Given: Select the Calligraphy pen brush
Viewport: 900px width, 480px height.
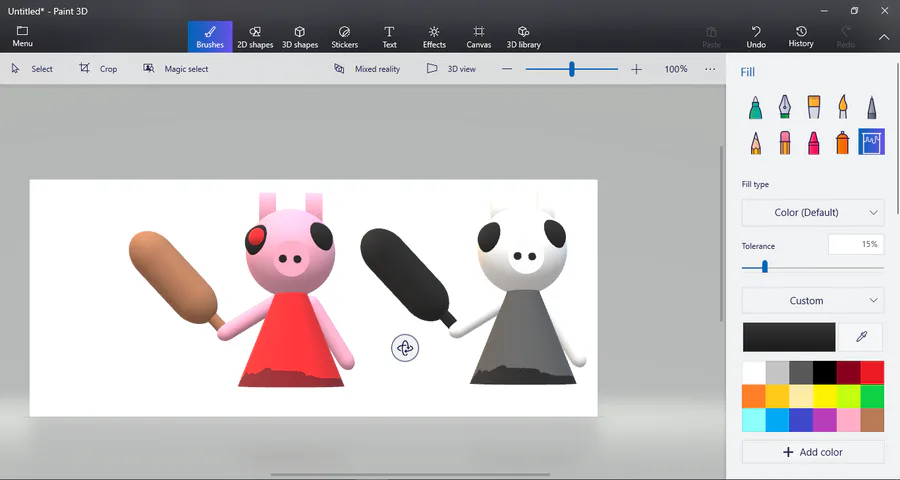Looking at the screenshot, I should coord(785,107).
